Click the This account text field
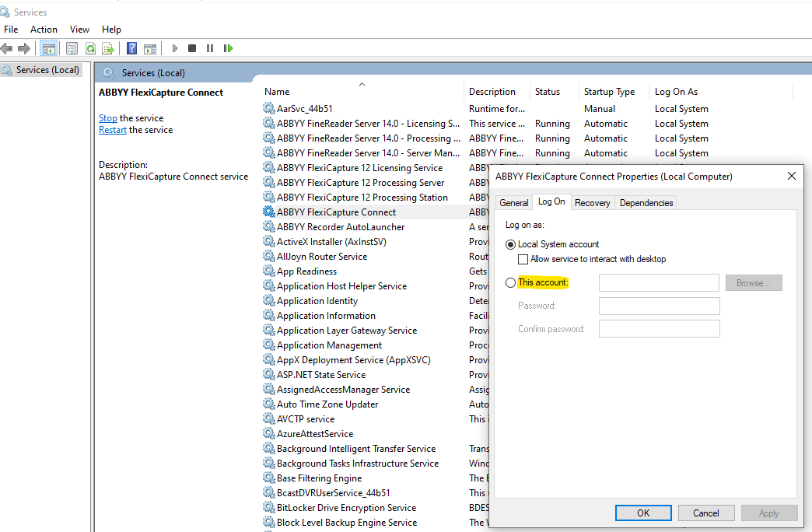 tap(659, 283)
